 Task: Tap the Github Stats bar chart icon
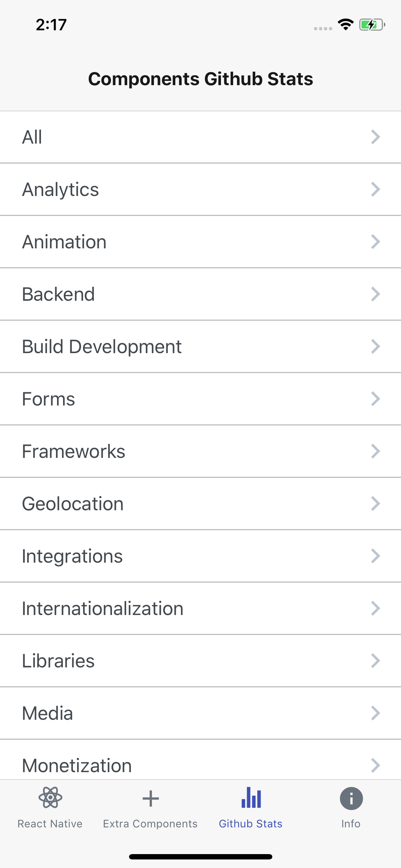(x=251, y=798)
